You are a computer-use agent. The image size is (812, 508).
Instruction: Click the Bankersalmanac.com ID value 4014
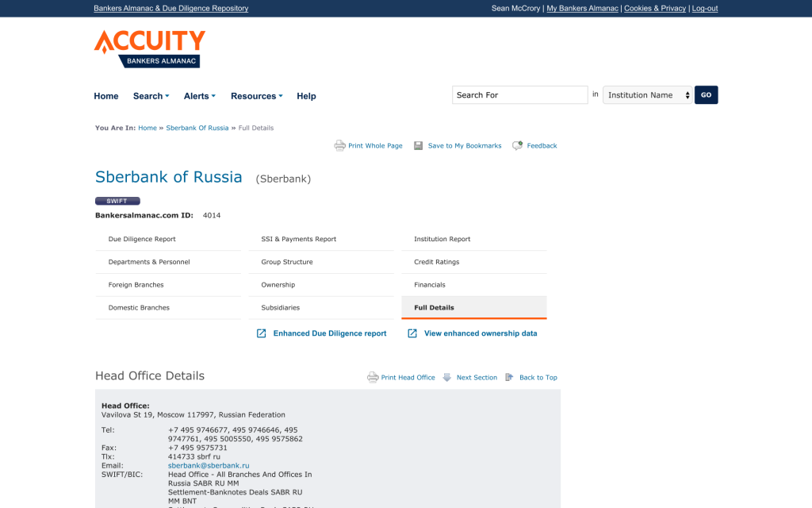pos(212,215)
